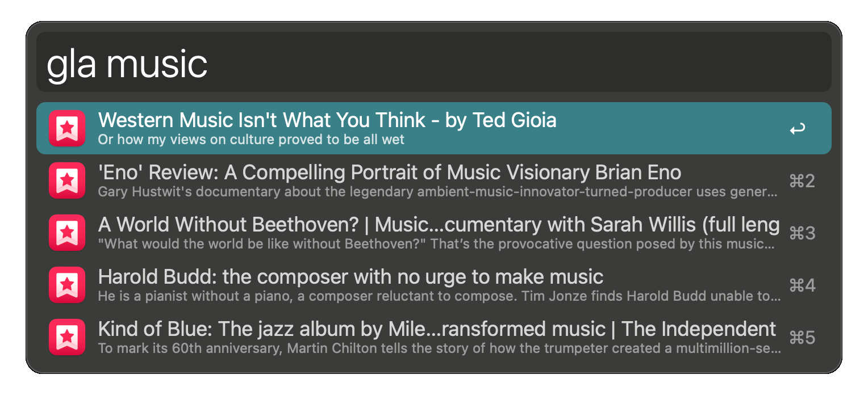Screen dimensions: 868x404
Task: Select the Kind of Blue jazz album title
Action: click(437, 329)
